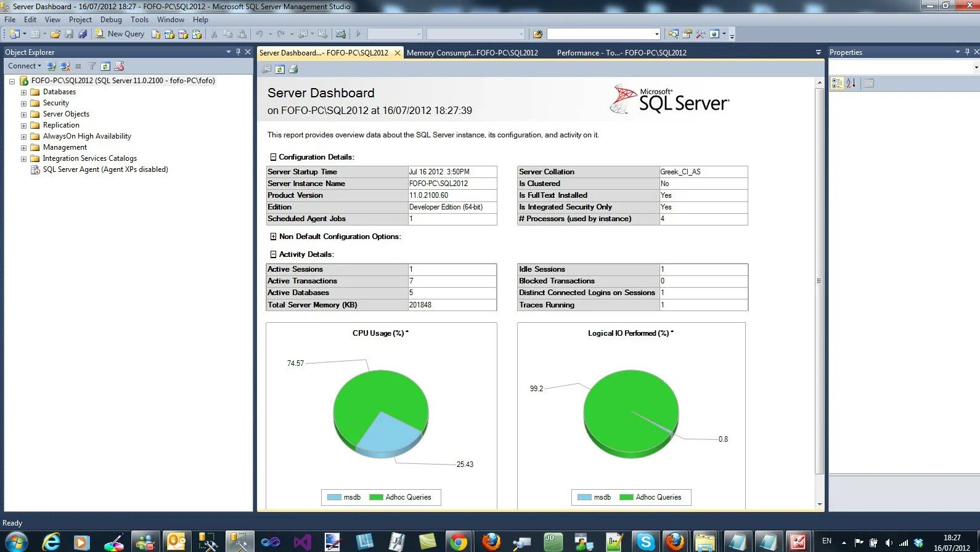Image resolution: width=980 pixels, height=552 pixels.
Task: Expand the AlwaysOn High Availability folder
Action: point(23,137)
